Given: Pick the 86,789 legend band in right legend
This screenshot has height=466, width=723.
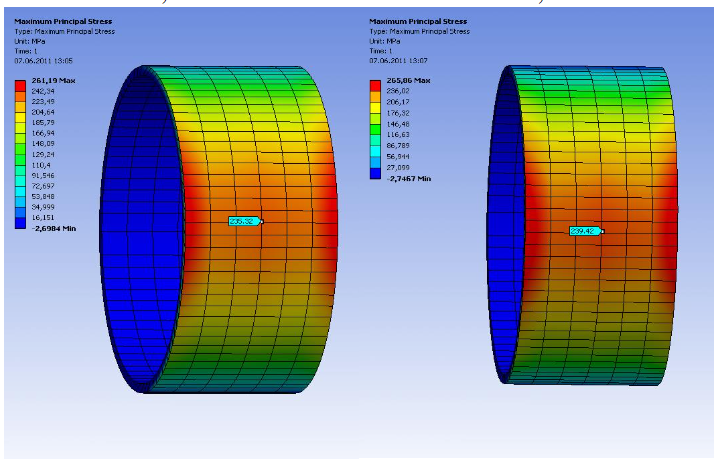Looking at the screenshot, I should pos(376,145).
